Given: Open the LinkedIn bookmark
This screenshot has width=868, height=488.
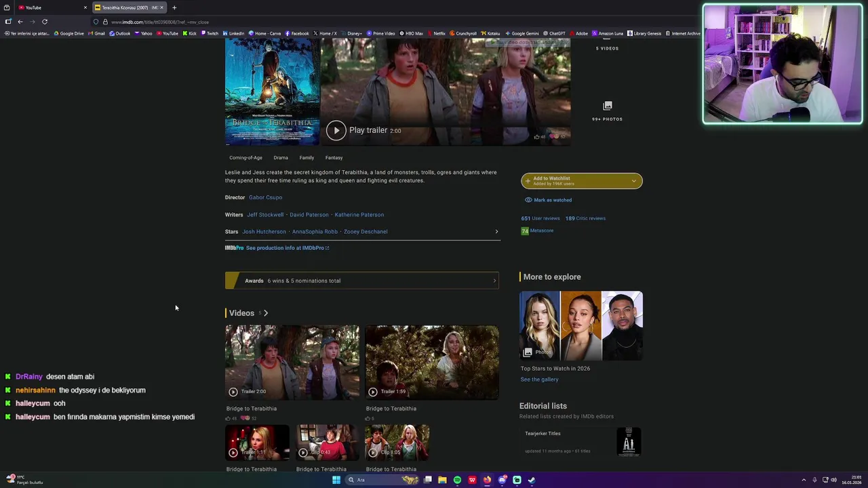Looking at the screenshot, I should [x=233, y=33].
